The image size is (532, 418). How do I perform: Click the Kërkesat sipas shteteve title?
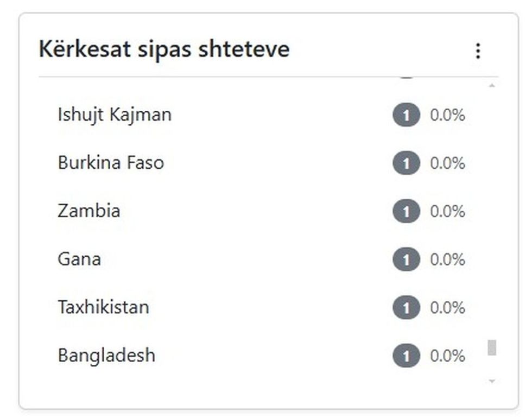pyautogui.click(x=164, y=49)
